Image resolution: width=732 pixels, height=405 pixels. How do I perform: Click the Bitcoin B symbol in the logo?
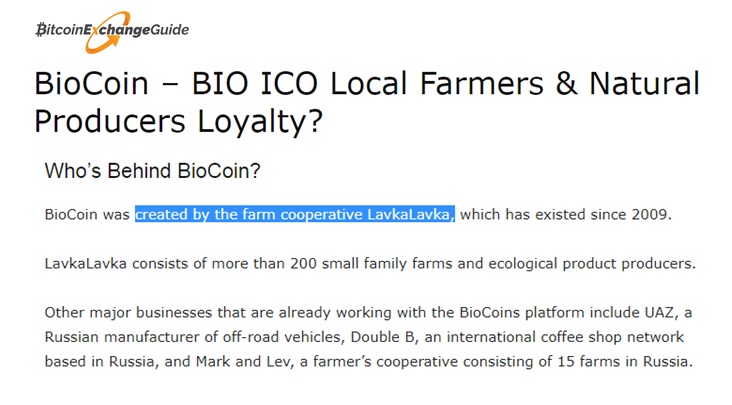[x=41, y=30]
